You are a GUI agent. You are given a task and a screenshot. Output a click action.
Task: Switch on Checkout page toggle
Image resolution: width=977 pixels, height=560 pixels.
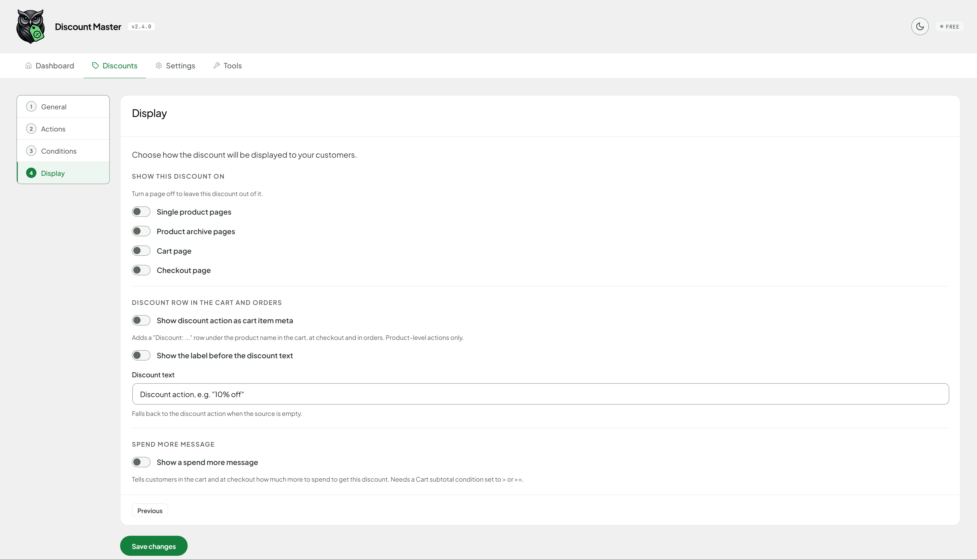tap(141, 270)
